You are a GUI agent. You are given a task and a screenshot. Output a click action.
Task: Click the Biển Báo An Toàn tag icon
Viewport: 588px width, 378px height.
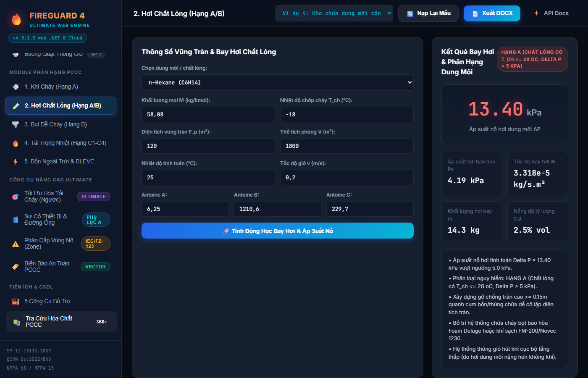click(x=16, y=267)
